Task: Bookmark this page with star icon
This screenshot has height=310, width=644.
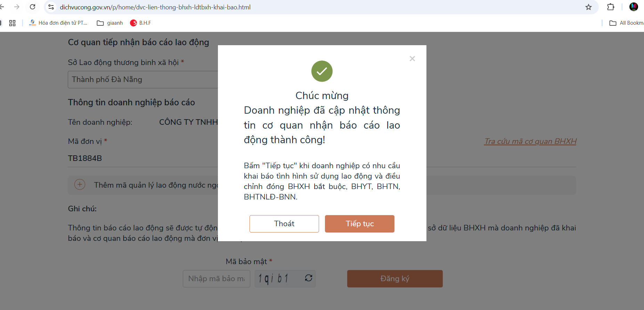Action: [x=588, y=7]
